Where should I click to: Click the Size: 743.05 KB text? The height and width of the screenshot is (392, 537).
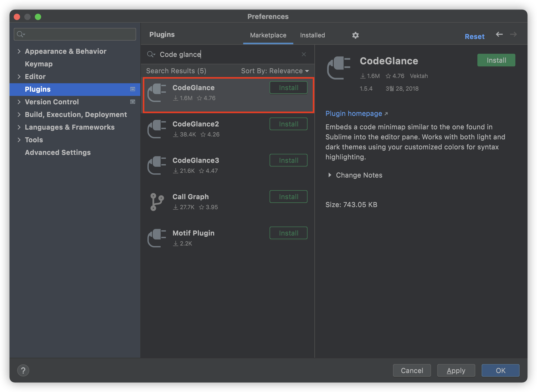coord(351,205)
